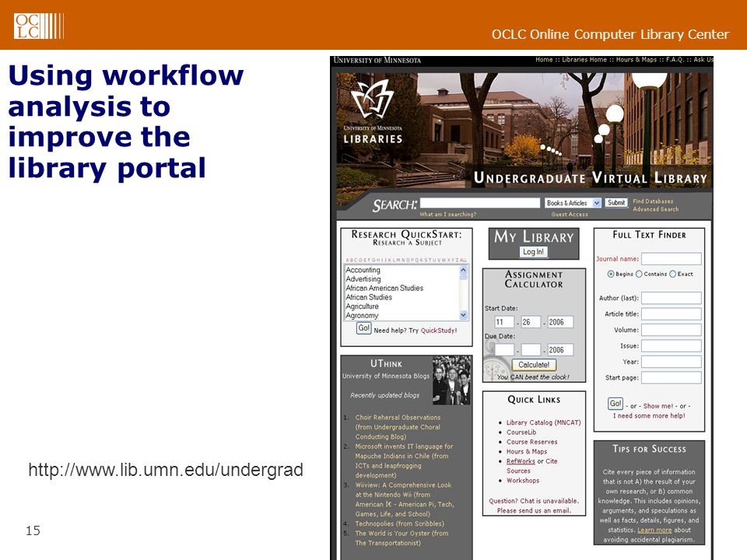
Task: Open Hours & Maps in the top navigation
Action: click(x=636, y=60)
